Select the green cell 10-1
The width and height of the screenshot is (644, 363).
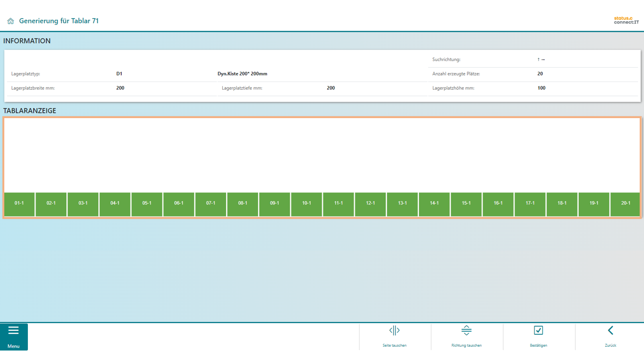pos(306,204)
